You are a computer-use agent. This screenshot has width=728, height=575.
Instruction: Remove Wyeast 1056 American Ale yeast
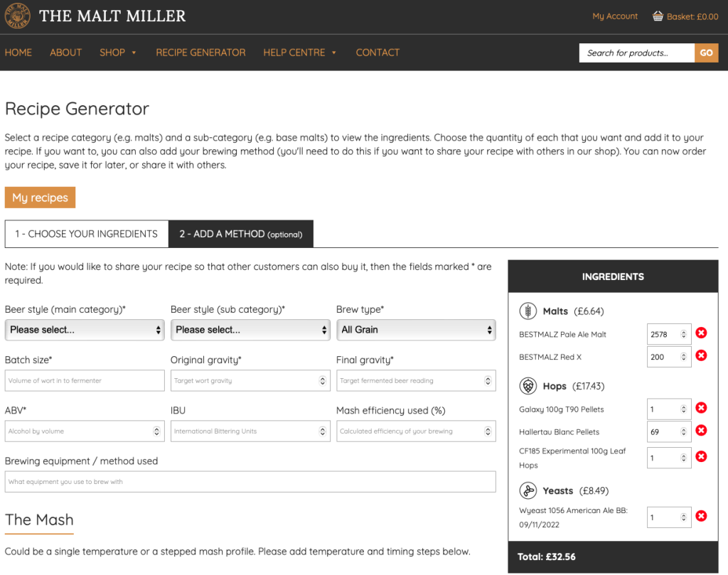point(701,516)
